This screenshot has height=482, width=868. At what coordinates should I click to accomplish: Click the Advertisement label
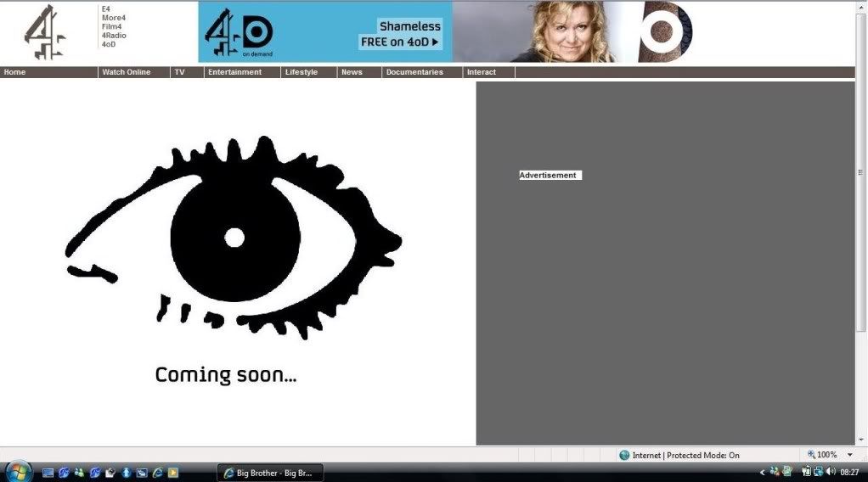[550, 175]
